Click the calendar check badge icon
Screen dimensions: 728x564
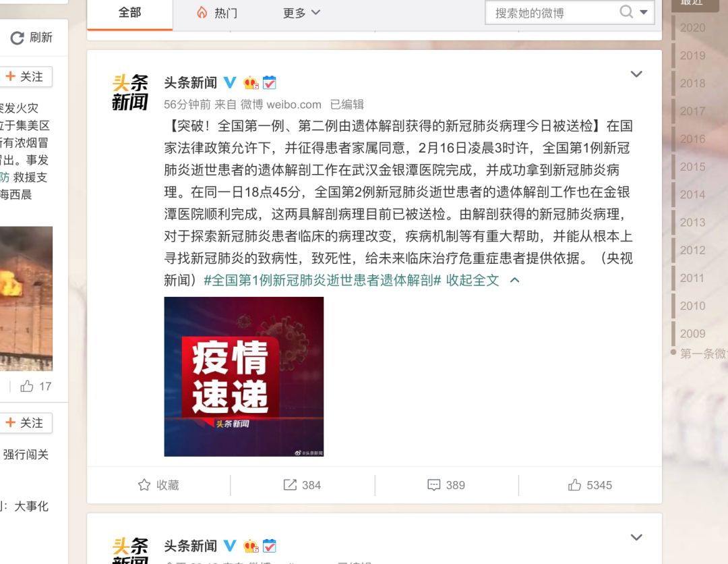click(269, 83)
